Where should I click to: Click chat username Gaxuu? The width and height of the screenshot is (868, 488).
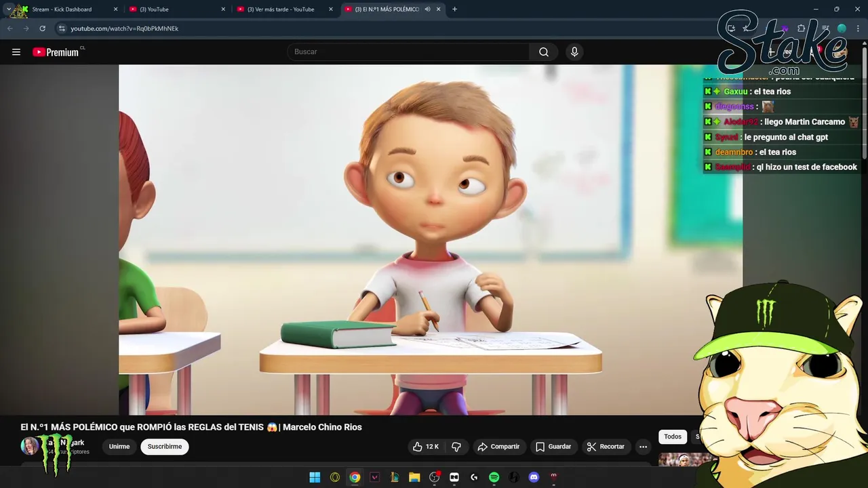click(736, 91)
